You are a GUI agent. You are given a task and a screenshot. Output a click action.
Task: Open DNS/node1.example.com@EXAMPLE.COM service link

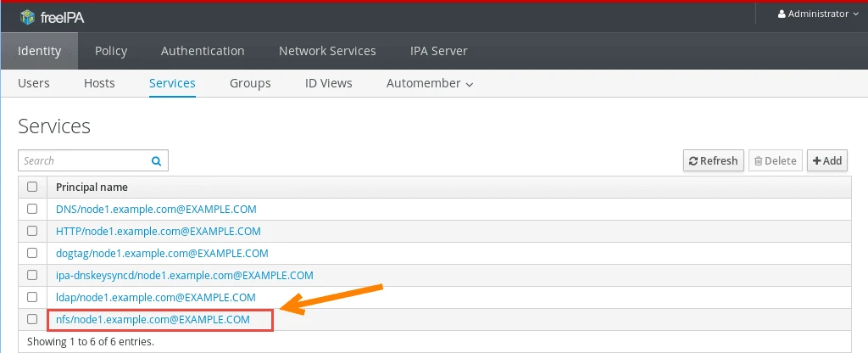tap(156, 210)
